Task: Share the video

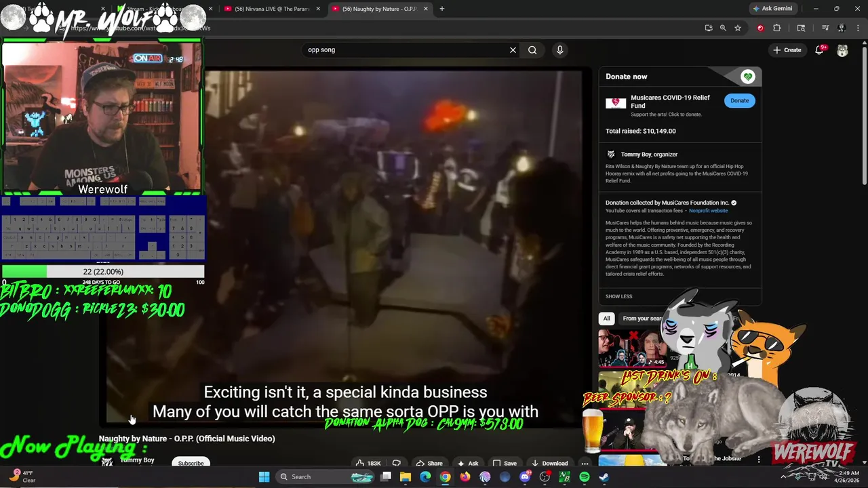Action: tap(429, 464)
